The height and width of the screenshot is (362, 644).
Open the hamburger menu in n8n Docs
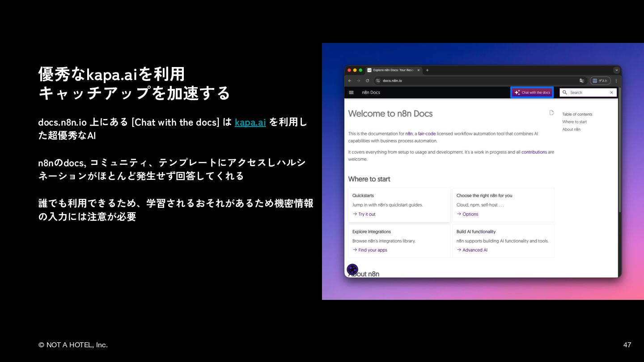351,93
